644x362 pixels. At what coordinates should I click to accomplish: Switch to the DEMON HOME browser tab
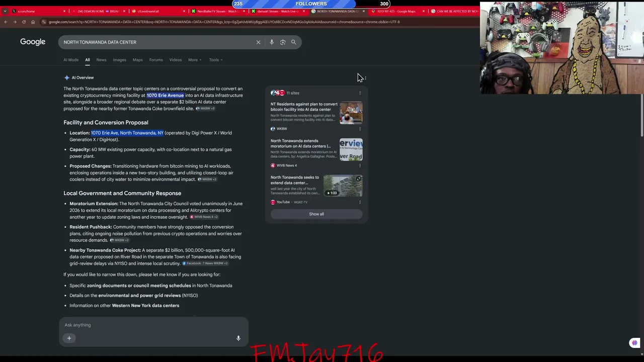pos(99,11)
